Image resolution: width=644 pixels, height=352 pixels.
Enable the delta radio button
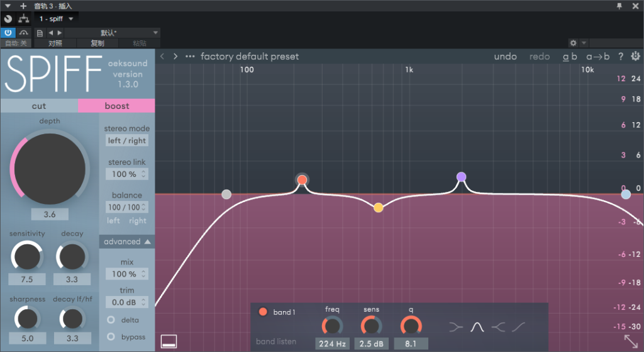(111, 319)
